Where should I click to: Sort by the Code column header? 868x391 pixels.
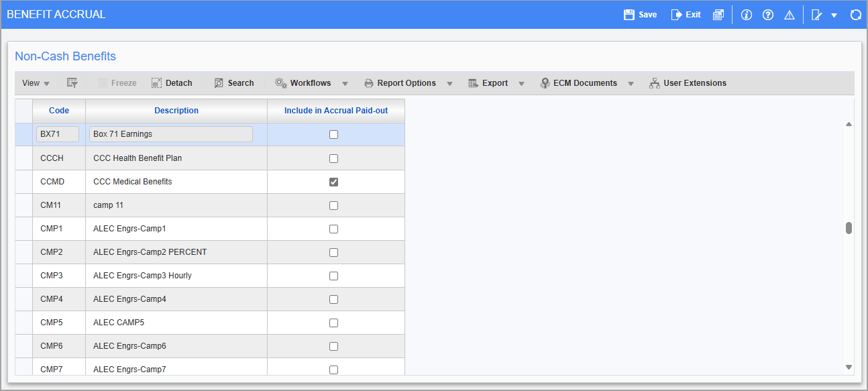tap(59, 111)
